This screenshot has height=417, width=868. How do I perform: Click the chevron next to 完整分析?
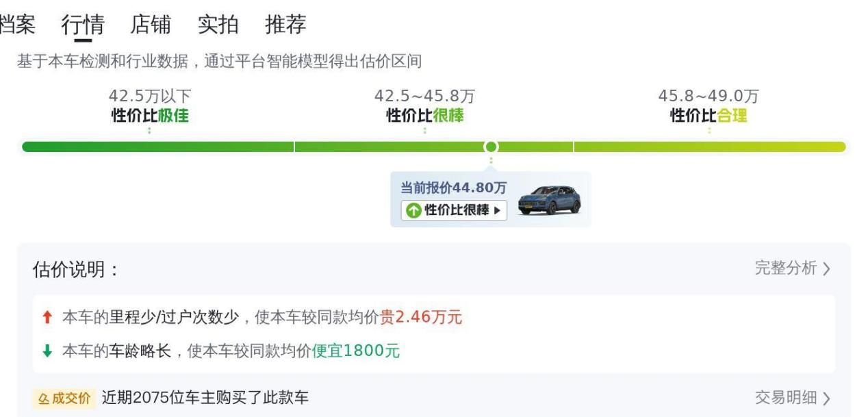click(826, 269)
